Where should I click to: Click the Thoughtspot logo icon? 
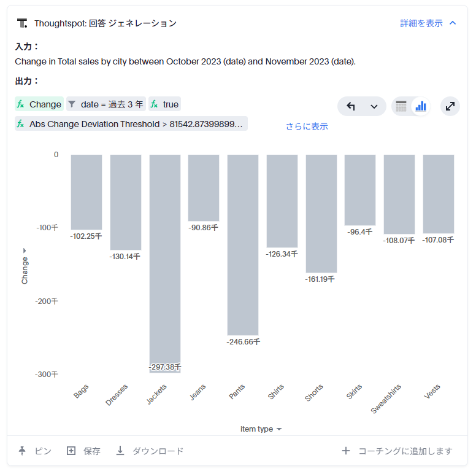pyautogui.click(x=22, y=23)
